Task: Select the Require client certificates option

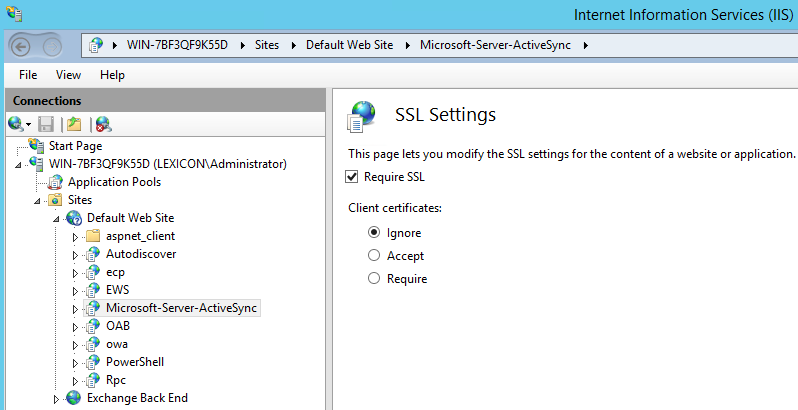Action: pyautogui.click(x=374, y=278)
